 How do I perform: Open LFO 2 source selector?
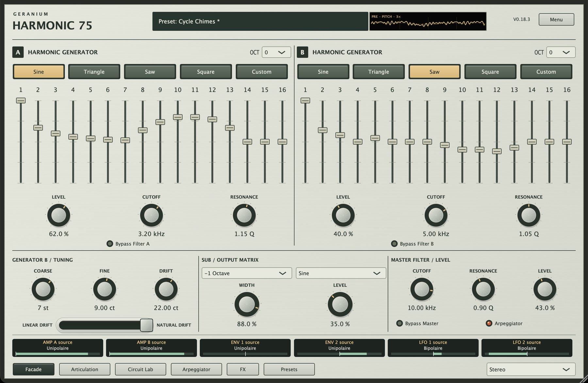tap(527, 348)
